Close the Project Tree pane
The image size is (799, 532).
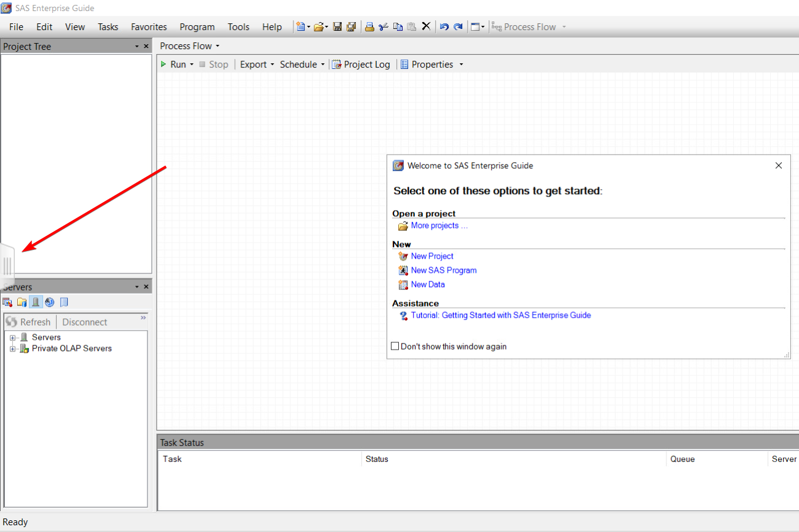146,47
